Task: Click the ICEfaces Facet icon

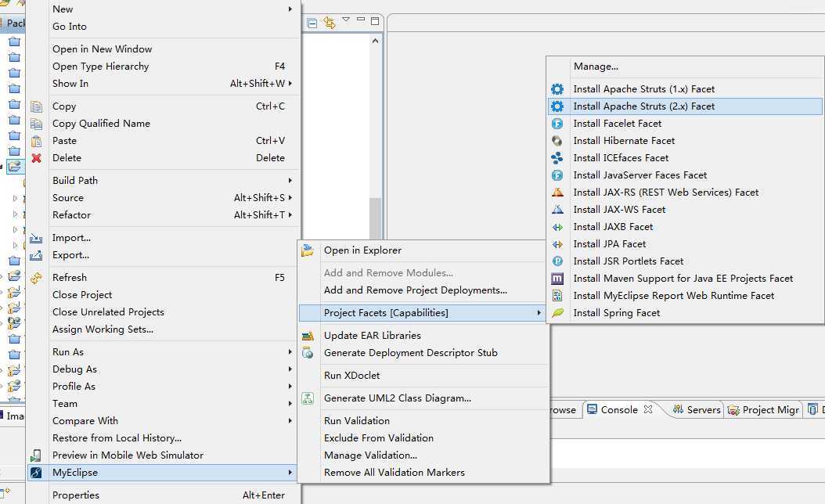Action: 557,158
